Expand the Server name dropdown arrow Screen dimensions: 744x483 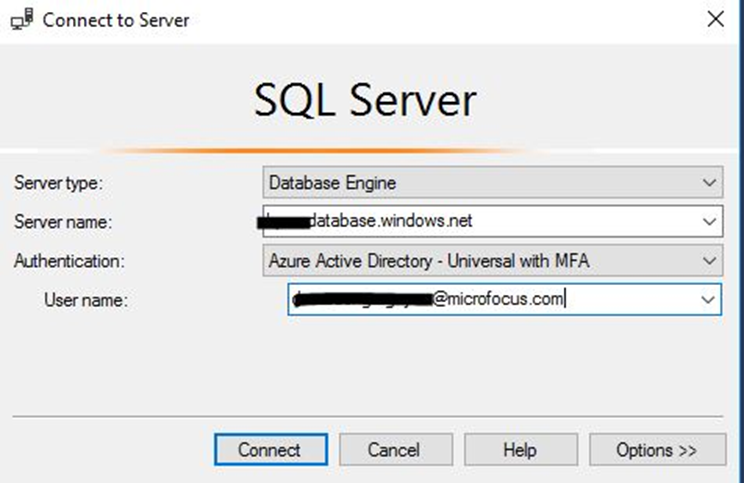(x=709, y=221)
